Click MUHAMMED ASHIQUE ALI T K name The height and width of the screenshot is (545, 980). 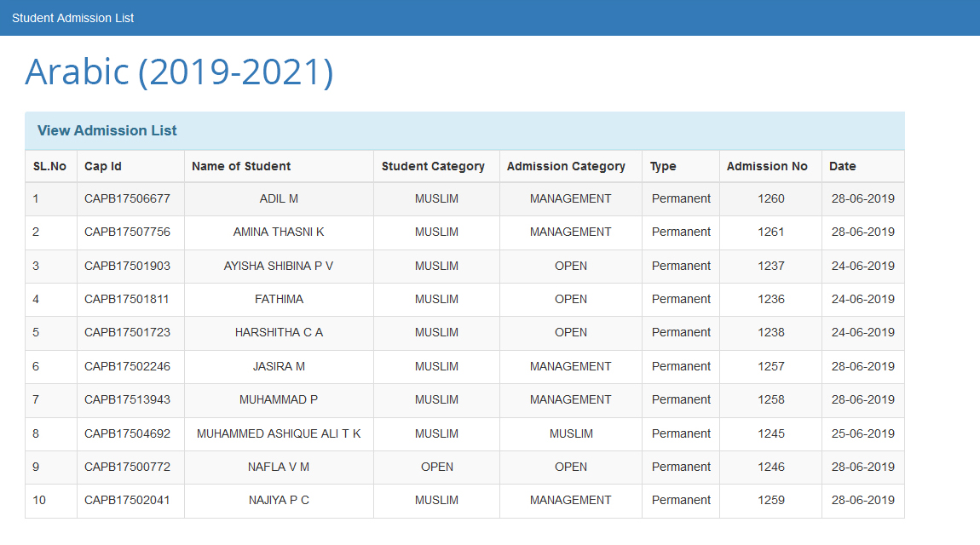[x=279, y=433]
